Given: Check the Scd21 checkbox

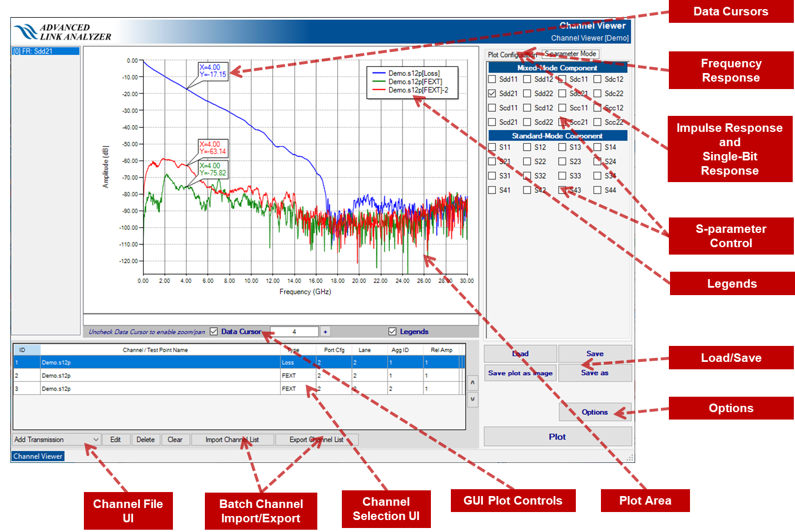Looking at the screenshot, I should click(x=492, y=122).
